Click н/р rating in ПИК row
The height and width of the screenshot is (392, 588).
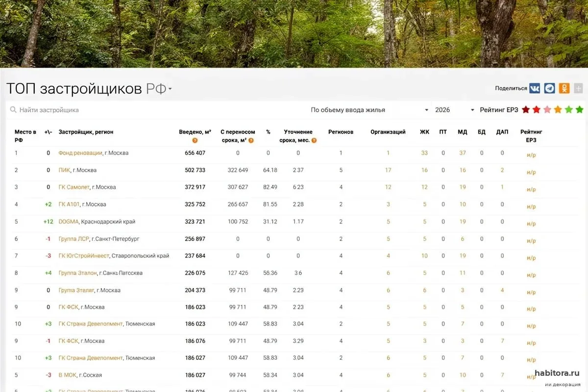pos(531,172)
